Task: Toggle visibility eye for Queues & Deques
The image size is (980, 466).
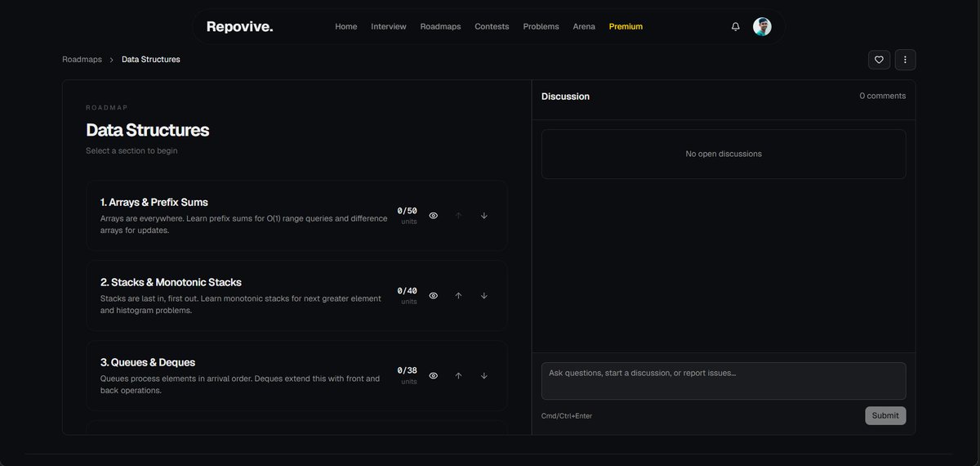Action: click(434, 376)
